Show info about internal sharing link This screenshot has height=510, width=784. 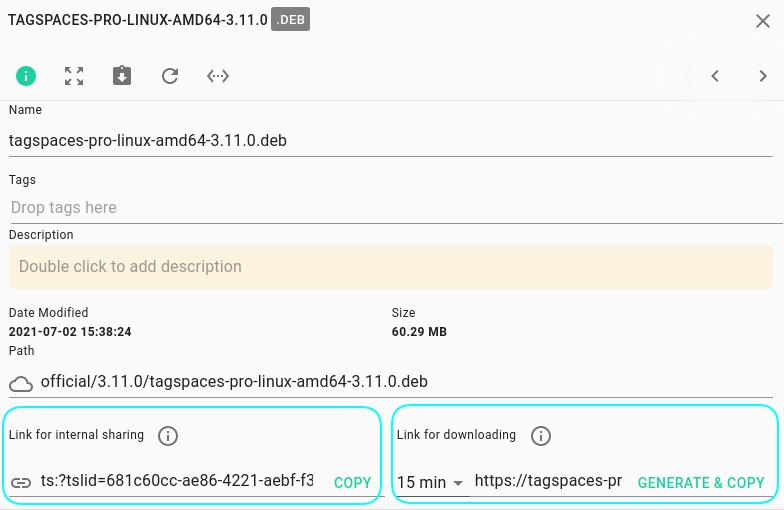click(168, 436)
